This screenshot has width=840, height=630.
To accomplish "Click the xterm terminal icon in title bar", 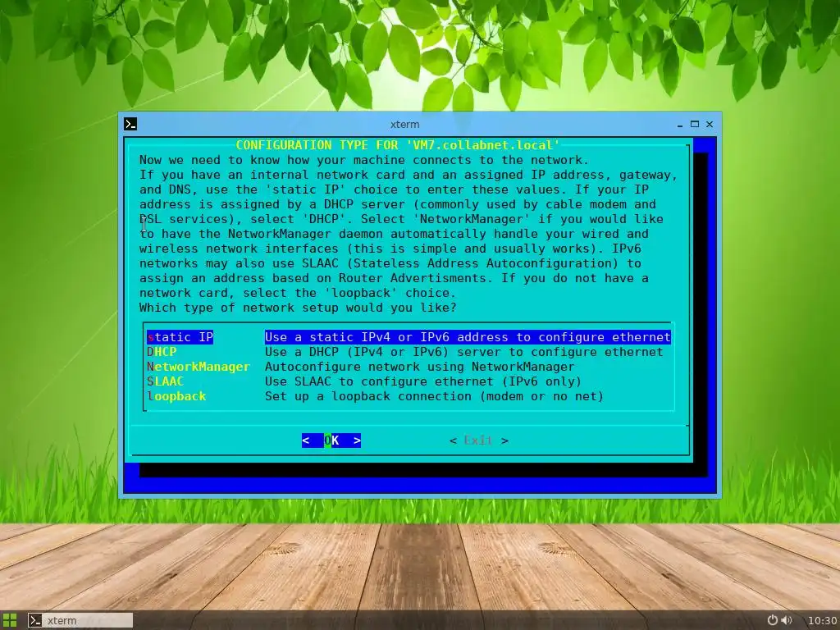I will tap(130, 124).
